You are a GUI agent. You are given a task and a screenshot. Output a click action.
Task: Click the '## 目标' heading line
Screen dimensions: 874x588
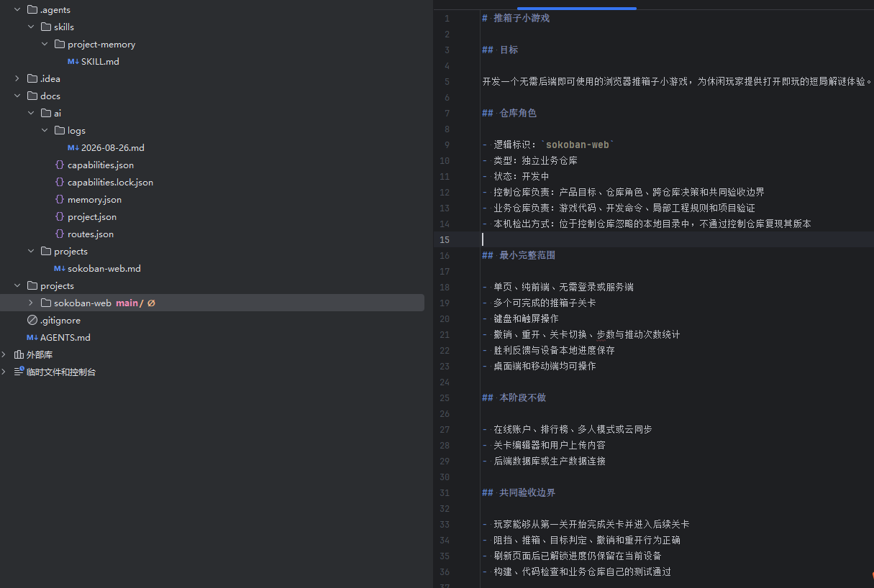[500, 50]
